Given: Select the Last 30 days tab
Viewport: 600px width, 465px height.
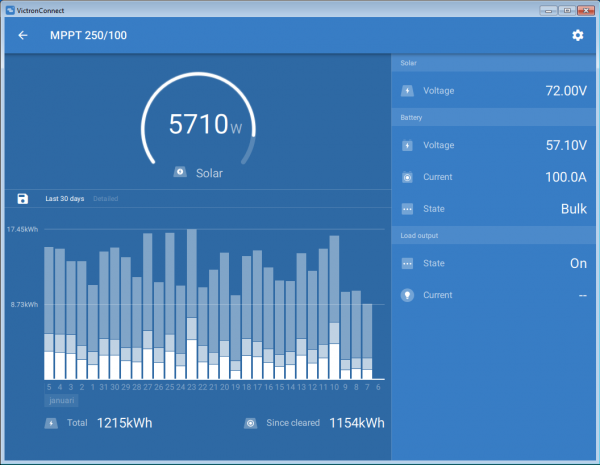Looking at the screenshot, I should [x=64, y=199].
